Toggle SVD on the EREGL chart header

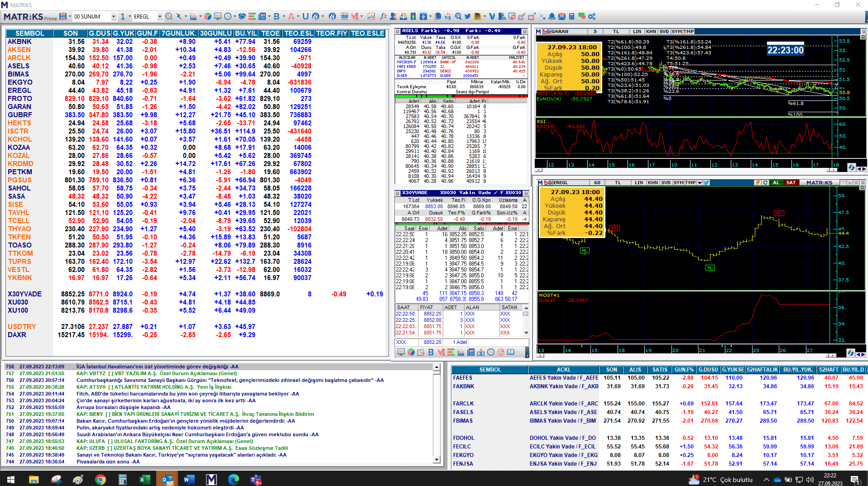click(x=666, y=183)
